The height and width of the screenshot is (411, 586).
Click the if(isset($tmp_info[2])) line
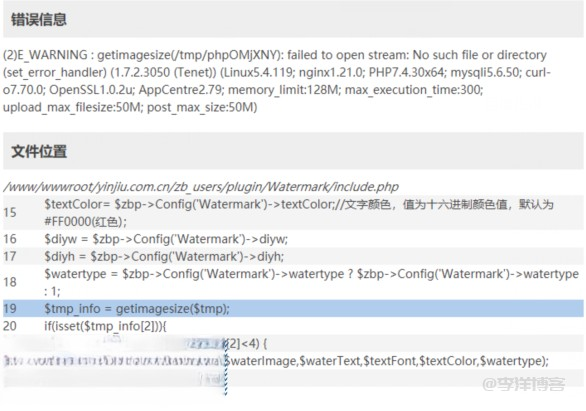click(105, 326)
